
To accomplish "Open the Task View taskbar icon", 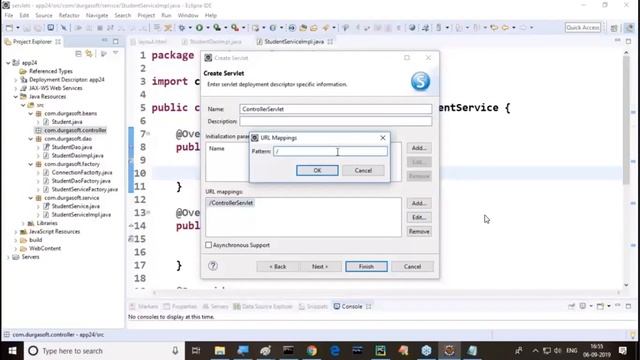I will tap(196, 351).
